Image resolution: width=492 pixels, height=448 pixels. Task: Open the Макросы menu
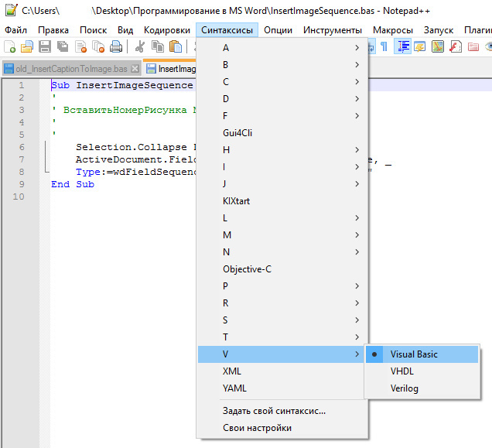393,30
